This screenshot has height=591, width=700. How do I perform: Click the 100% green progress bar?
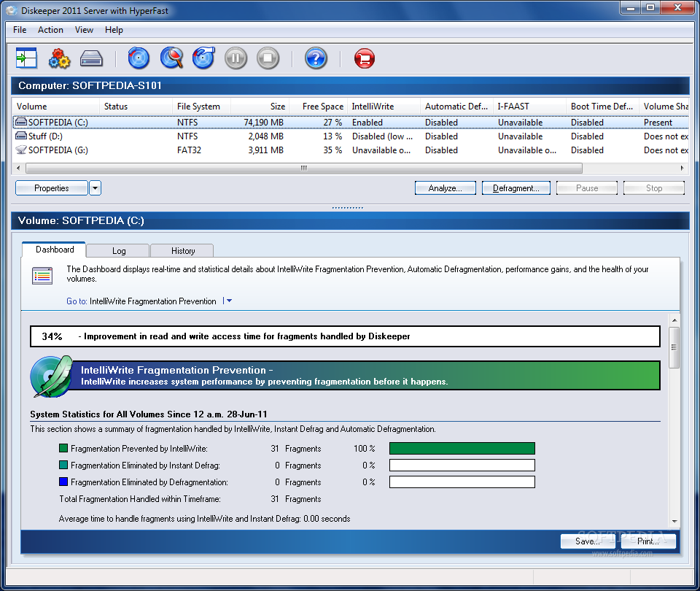[462, 448]
